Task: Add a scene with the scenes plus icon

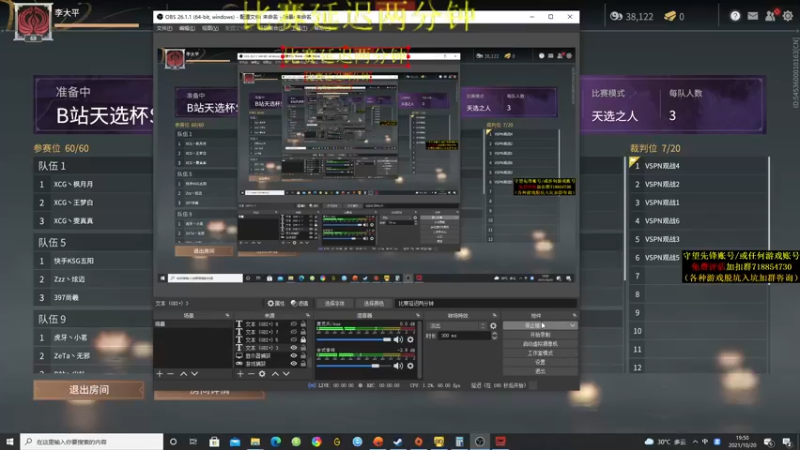Action: click(x=160, y=374)
